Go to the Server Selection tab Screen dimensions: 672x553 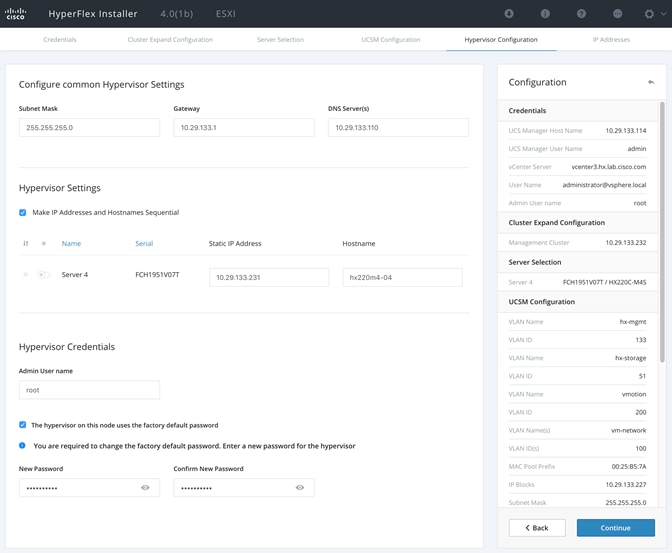(280, 39)
